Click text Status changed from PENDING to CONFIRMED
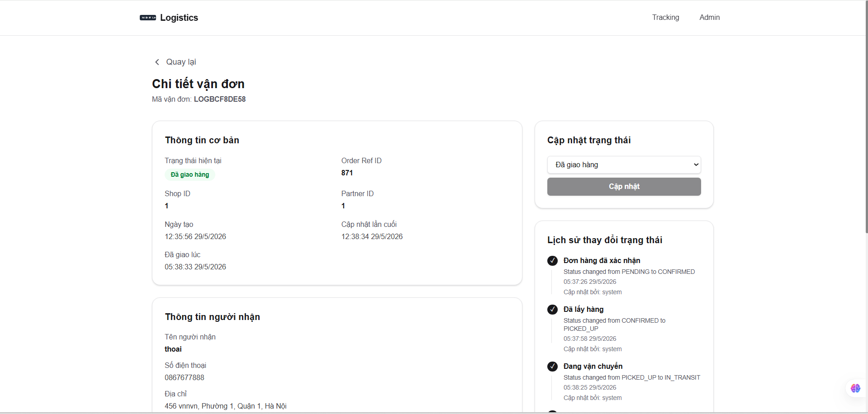868x414 pixels. tap(629, 272)
